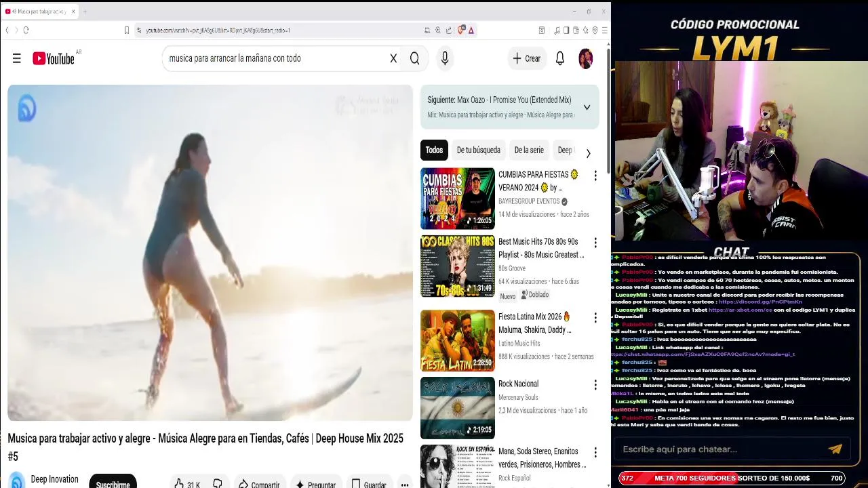Open the Rock en Español thumbnail
The width and height of the screenshot is (868, 488).
[458, 466]
